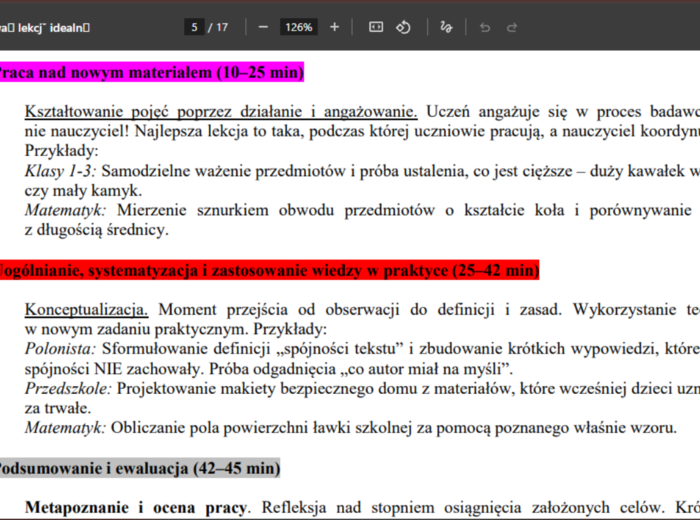Click the zoom in plus icon
This screenshot has height=520, width=700.
pyautogui.click(x=334, y=28)
